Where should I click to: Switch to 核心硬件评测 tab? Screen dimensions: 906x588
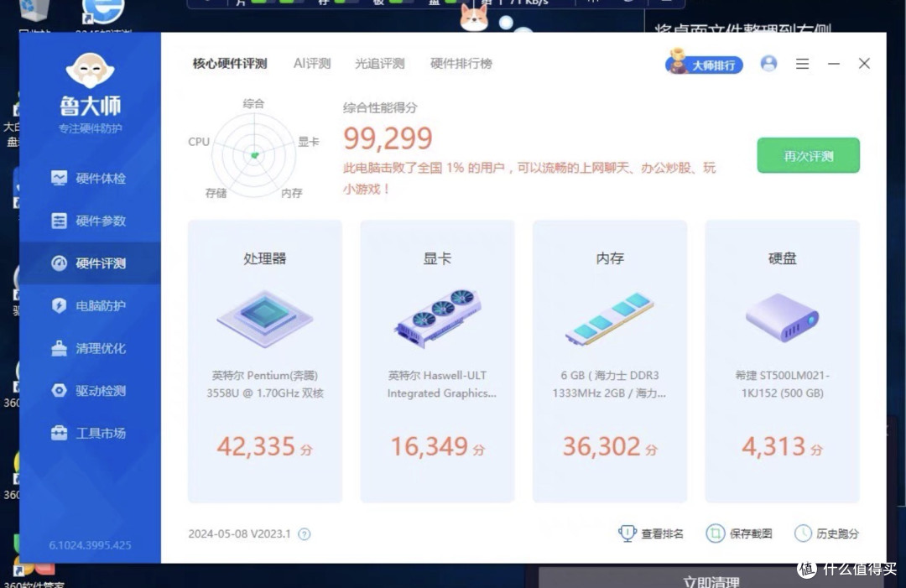point(230,64)
